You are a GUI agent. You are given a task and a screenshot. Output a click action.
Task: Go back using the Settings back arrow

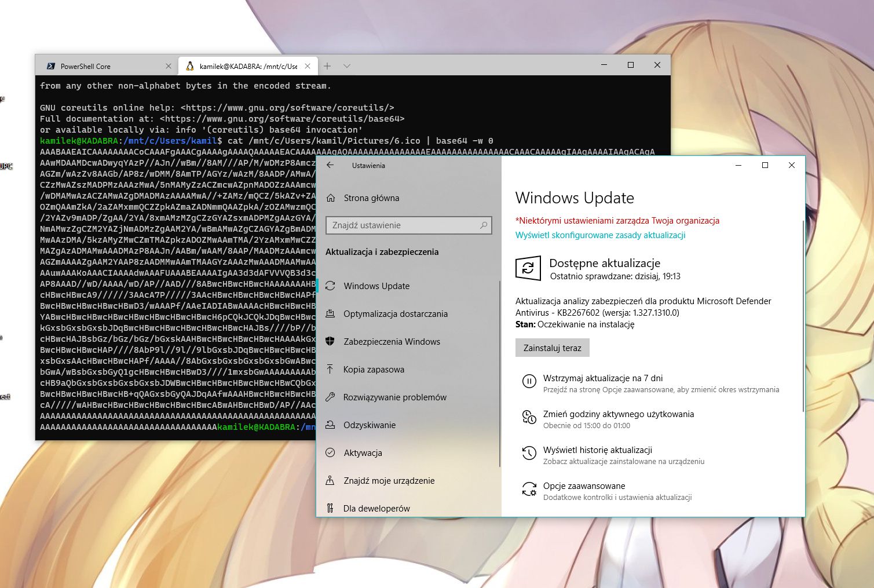[x=330, y=165]
